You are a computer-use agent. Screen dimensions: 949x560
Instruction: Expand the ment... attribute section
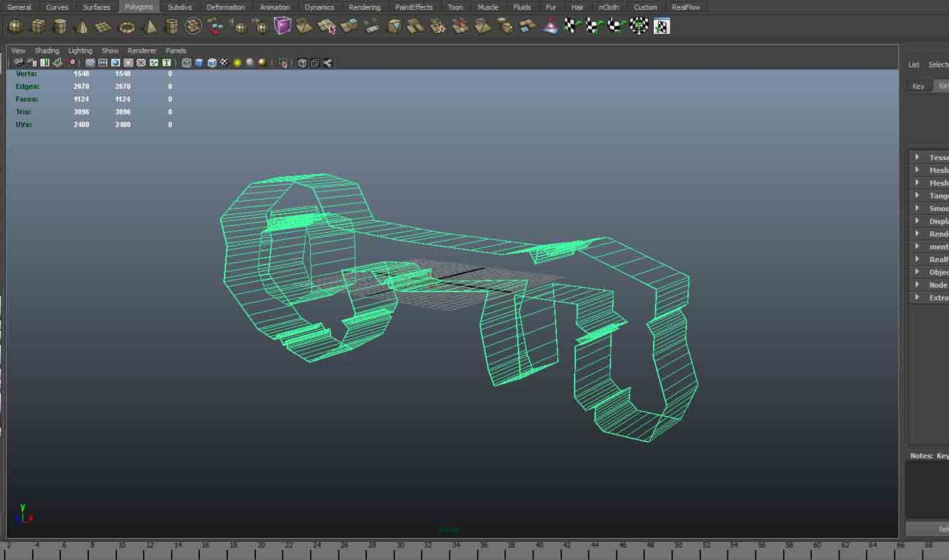pos(929,246)
